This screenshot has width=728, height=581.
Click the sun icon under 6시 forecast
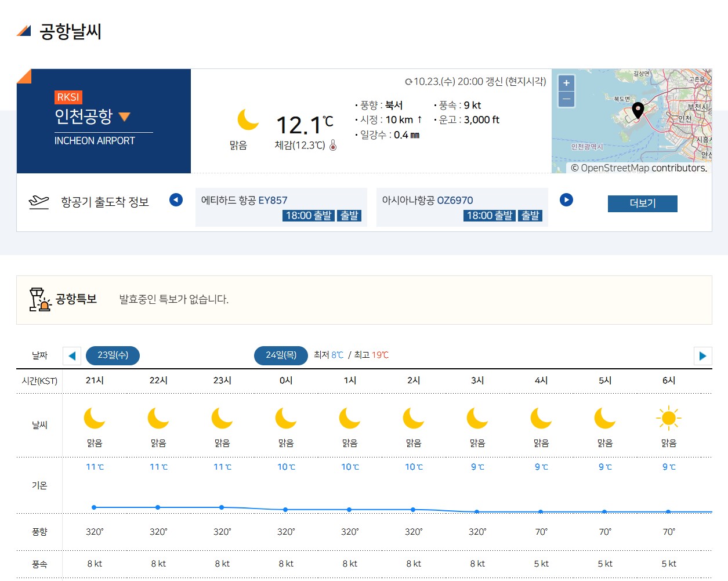coord(668,417)
